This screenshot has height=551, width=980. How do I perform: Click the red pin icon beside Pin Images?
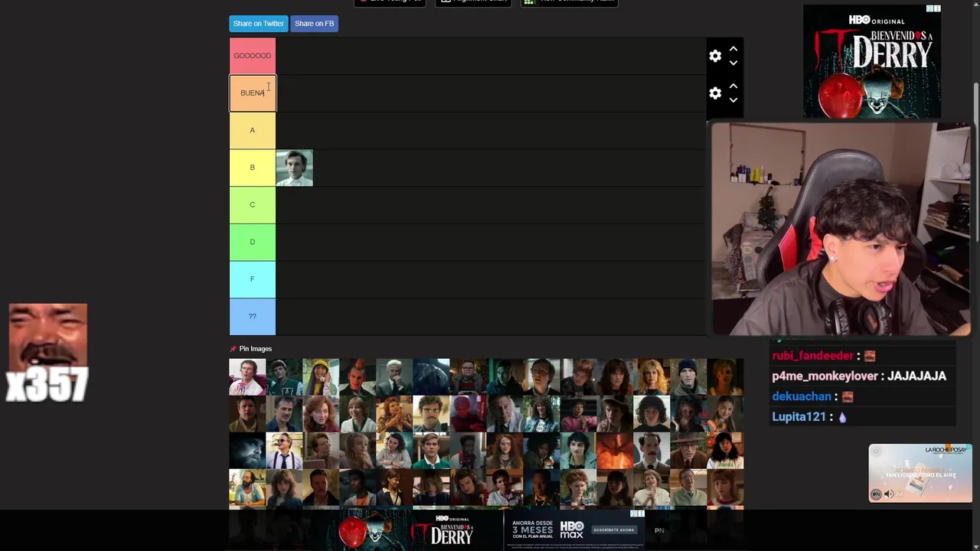pyautogui.click(x=233, y=349)
